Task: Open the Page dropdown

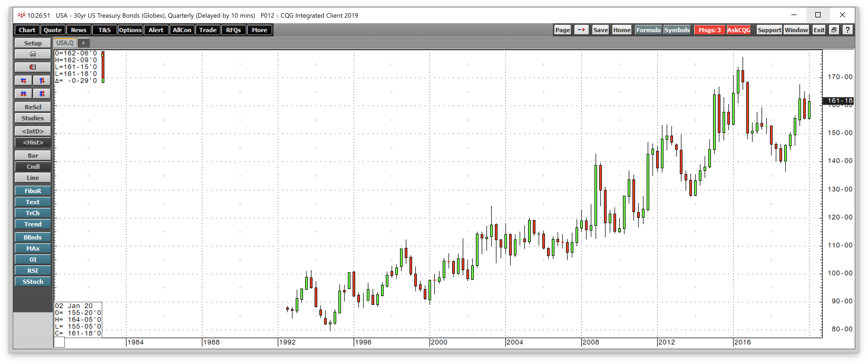Action: coord(562,30)
